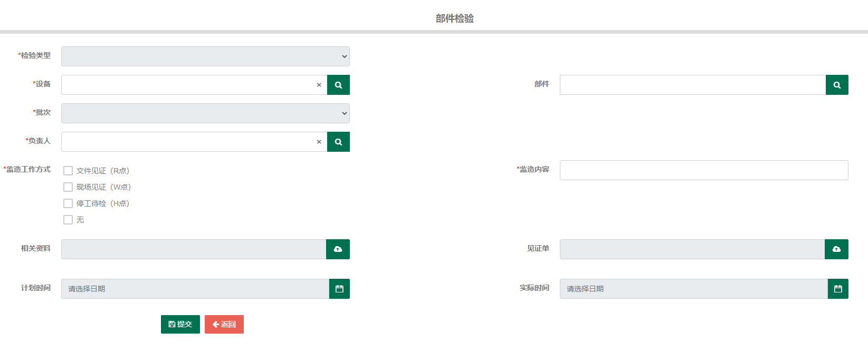Open the 批次 dropdown

205,113
